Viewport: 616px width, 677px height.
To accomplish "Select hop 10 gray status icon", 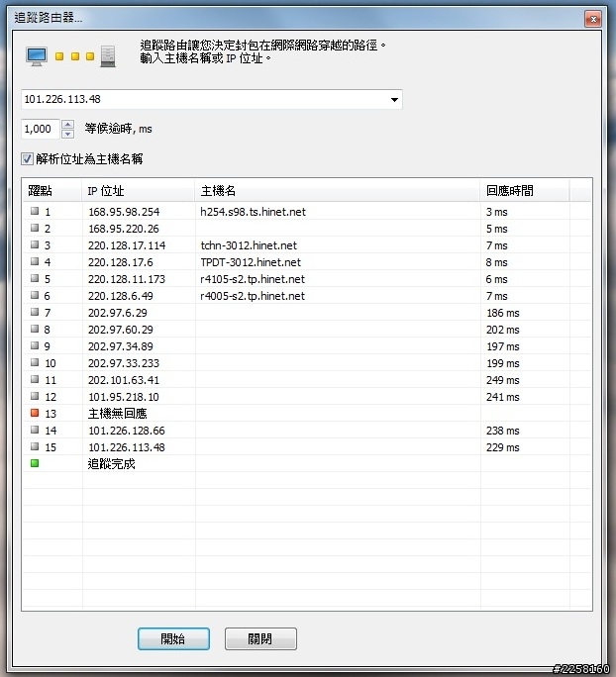I will click(35, 362).
